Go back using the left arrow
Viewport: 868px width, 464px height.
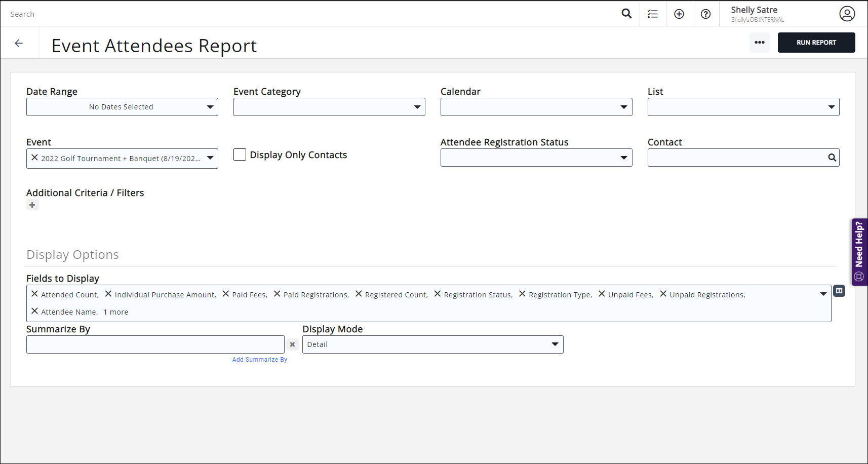coord(19,44)
